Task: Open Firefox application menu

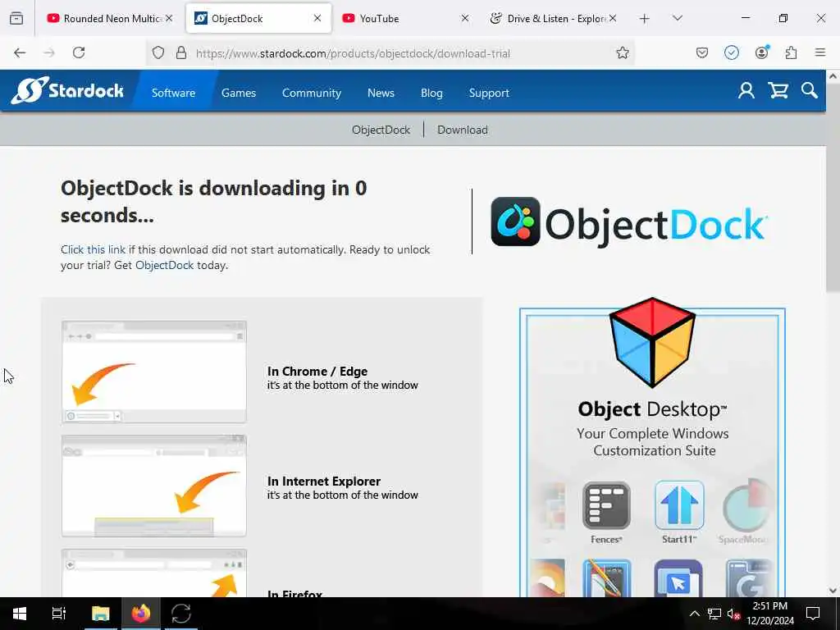Action: pos(819,52)
